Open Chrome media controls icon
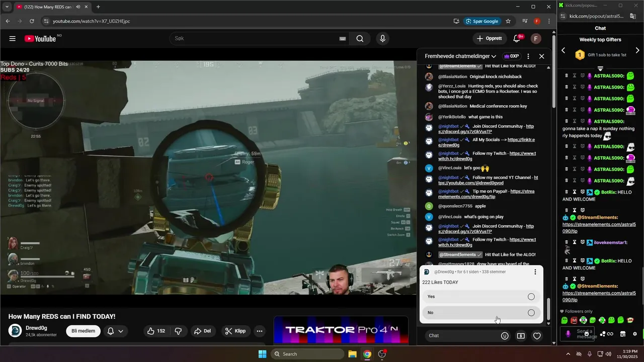This screenshot has height=362, width=644. [x=525, y=21]
